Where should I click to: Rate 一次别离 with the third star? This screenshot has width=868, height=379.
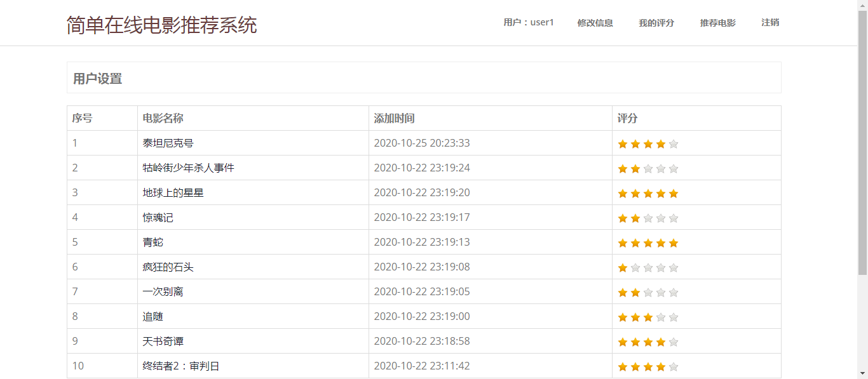(648, 293)
